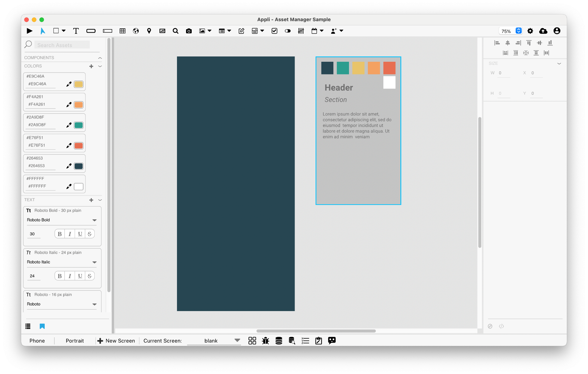Image resolution: width=588 pixels, height=374 pixels.
Task: Expand the TEXT section in Assets panel
Action: (99, 200)
